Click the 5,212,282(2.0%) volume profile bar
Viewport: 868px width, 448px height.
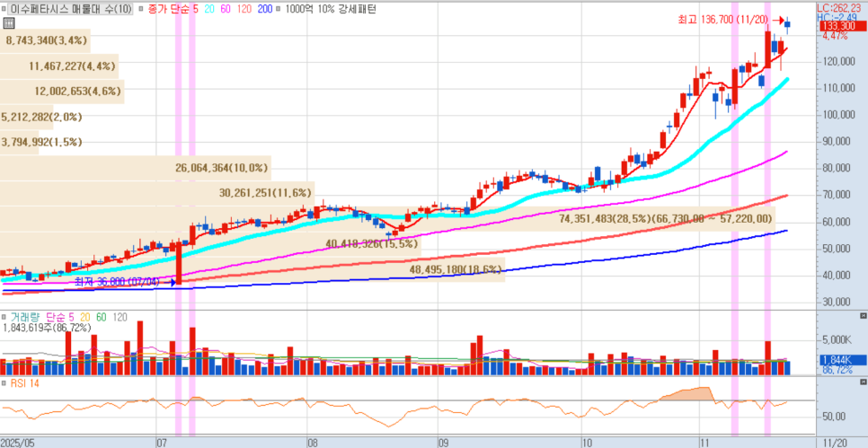pos(27,117)
